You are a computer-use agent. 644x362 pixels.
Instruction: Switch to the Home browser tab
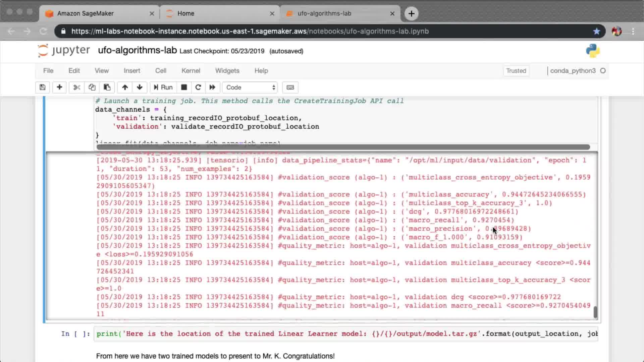coord(186,13)
